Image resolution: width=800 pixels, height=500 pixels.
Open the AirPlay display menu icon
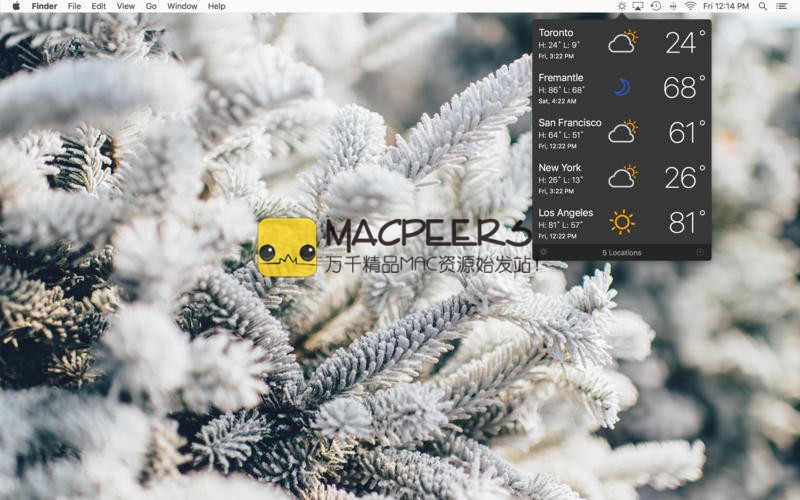(x=638, y=6)
